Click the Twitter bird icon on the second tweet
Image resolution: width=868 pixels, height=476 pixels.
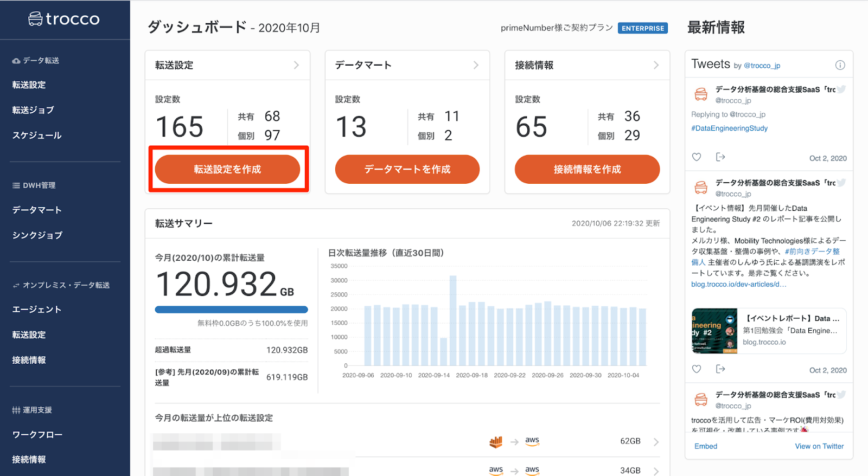[841, 183]
